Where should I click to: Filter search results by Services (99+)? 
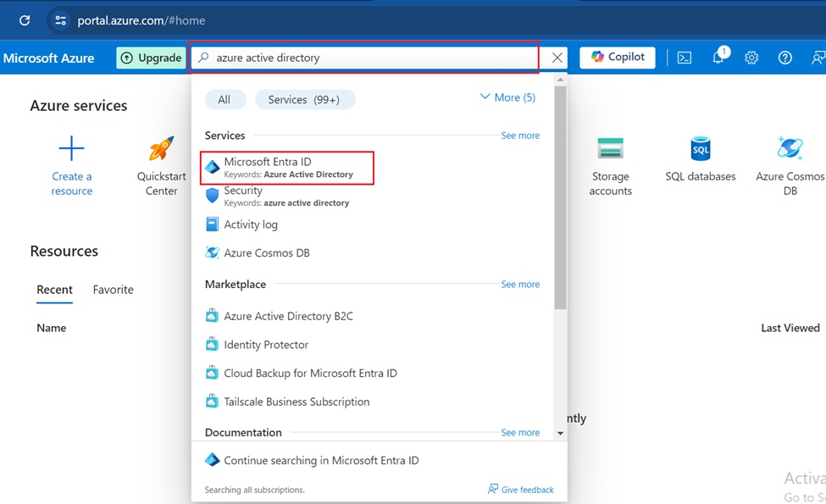(305, 99)
